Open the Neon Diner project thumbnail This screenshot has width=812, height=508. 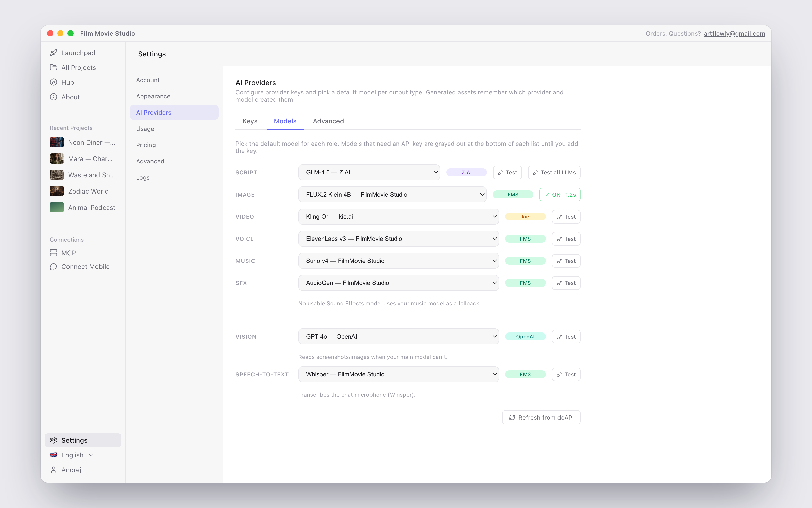pos(57,142)
